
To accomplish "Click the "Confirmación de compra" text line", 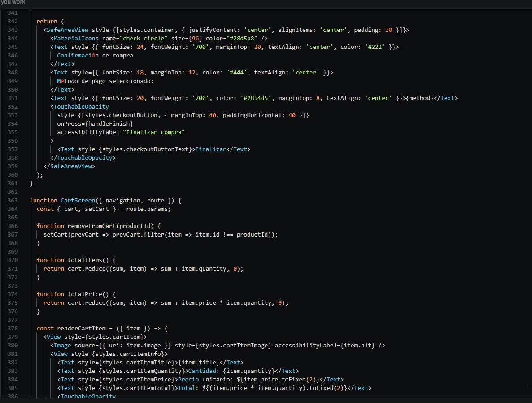I will click(95, 56).
